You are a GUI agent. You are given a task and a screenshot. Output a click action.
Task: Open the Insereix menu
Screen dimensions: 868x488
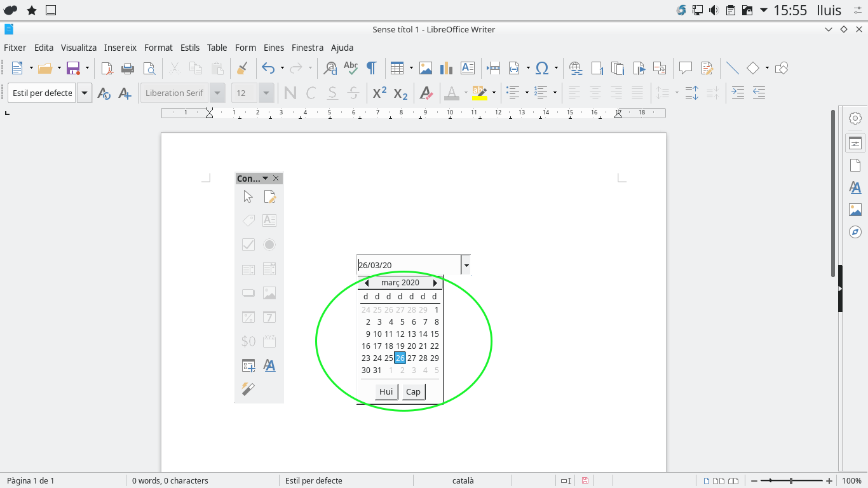click(x=120, y=48)
